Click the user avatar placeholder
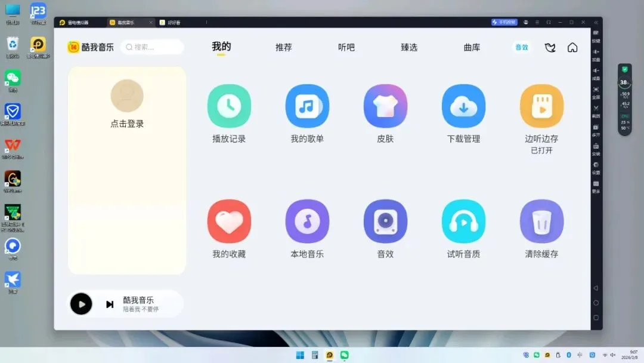Viewport: 644px width, 363px height. (127, 96)
